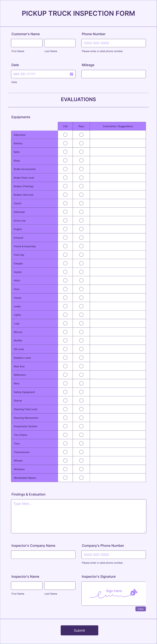Mark Horn as Pass

pyautogui.click(x=81, y=289)
